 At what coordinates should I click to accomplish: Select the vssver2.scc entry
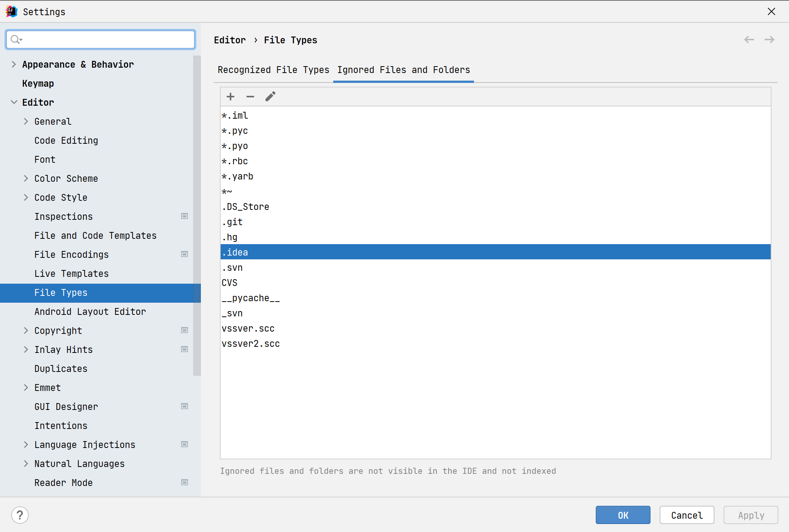pos(496,343)
